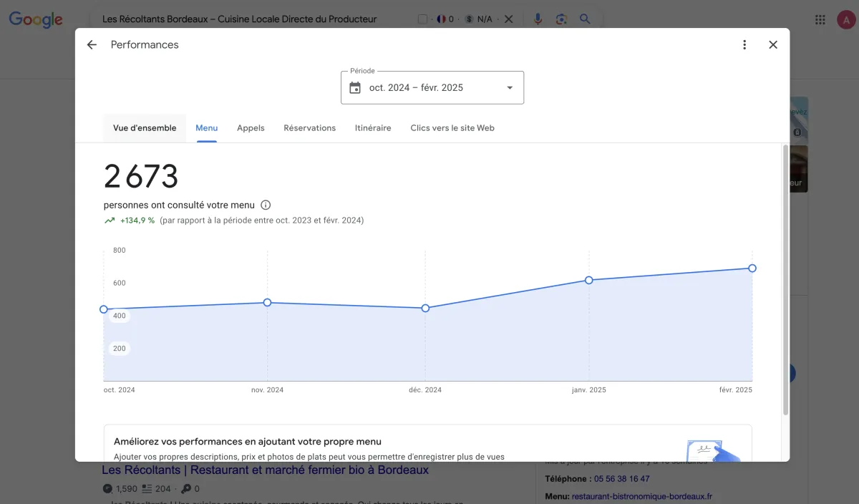Image resolution: width=859 pixels, height=504 pixels.
Task: Click the Google logo
Action: 36,20
